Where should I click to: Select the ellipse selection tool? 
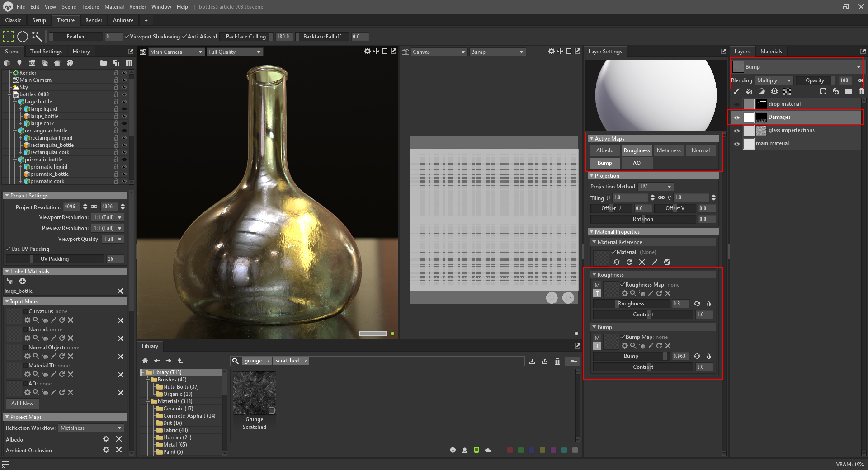(x=23, y=37)
